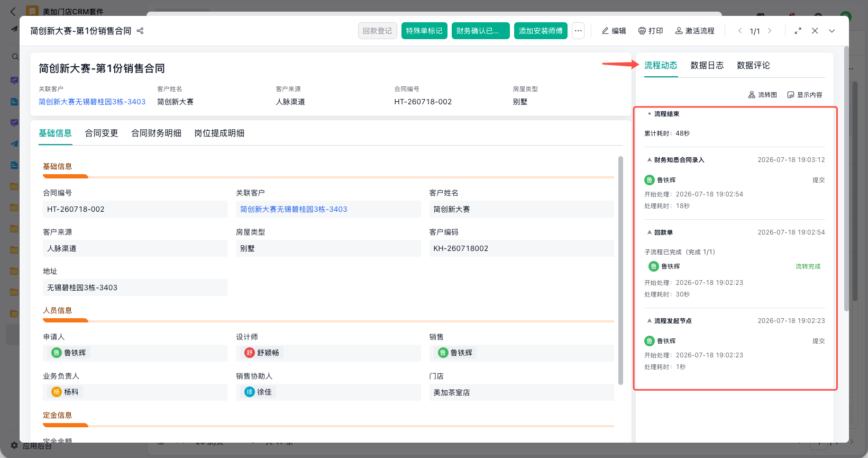Open the 岗位提成明细 tab

click(x=220, y=133)
